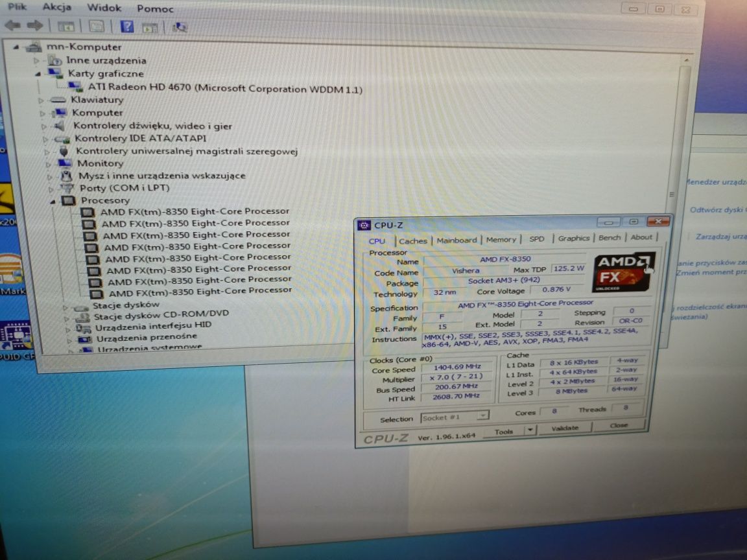
Task: Collapse the Procesory node
Action: pyautogui.click(x=53, y=202)
